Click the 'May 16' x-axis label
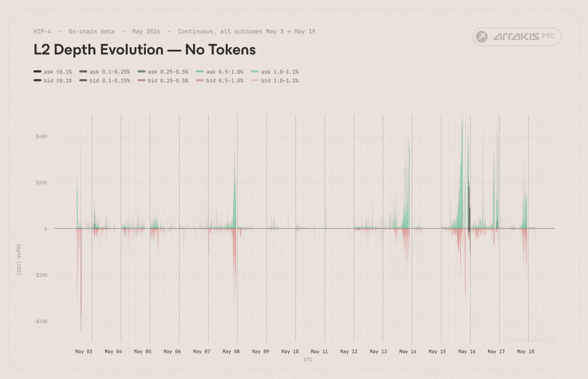 tap(467, 351)
